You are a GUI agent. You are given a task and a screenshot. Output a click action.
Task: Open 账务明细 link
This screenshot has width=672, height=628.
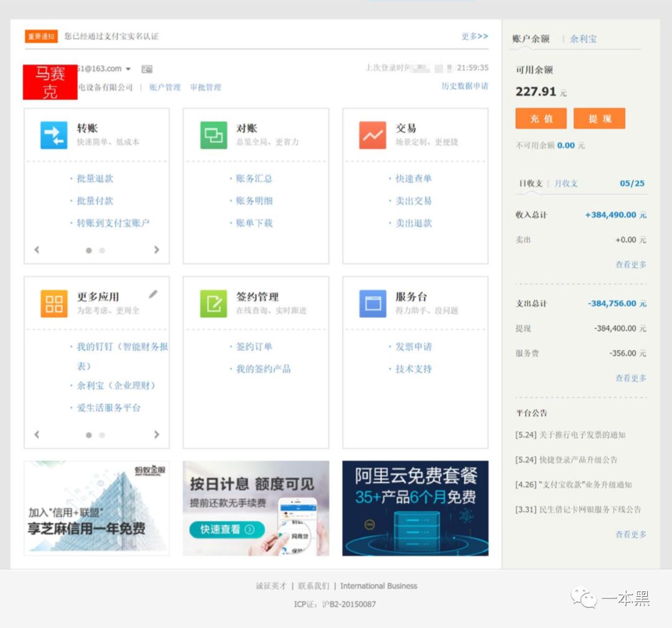point(254,201)
